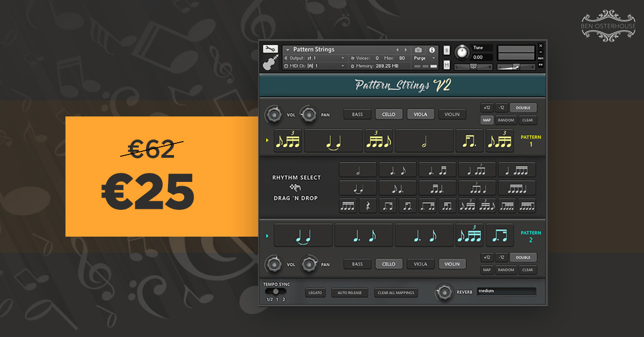Click the wrench edit-mode icon
Viewport: 644px width, 337px height.
[270, 49]
